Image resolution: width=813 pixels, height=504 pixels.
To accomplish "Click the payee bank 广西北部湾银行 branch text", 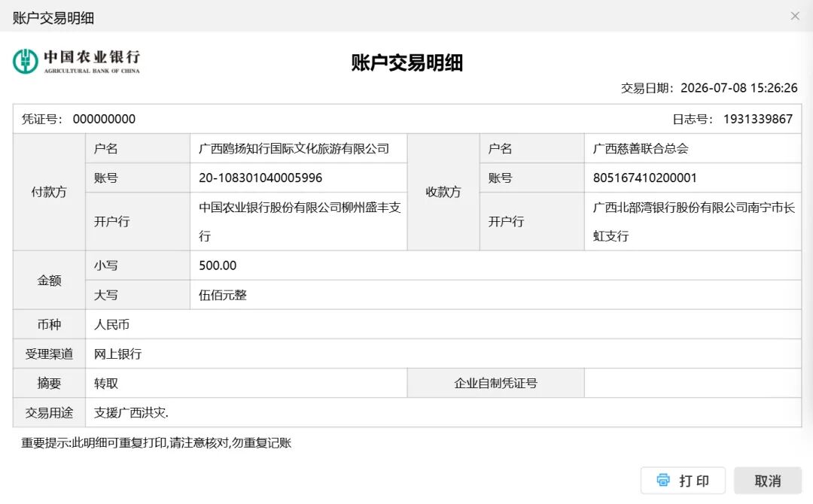I will [x=694, y=222].
